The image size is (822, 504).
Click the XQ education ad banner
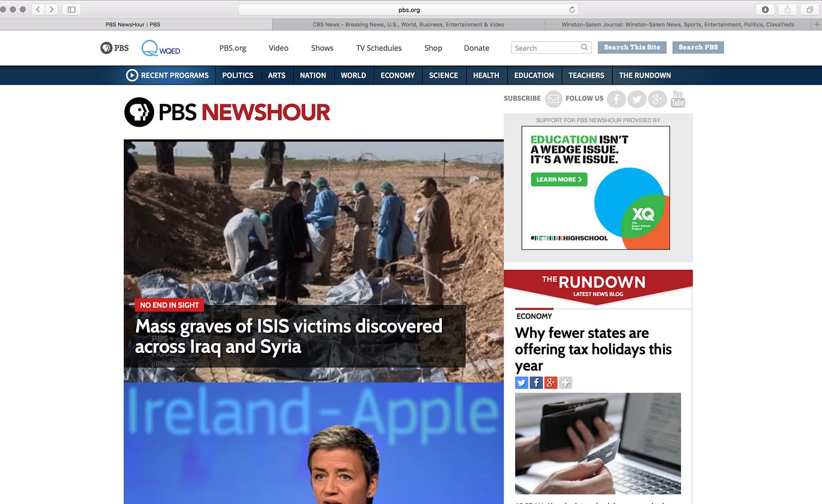(x=595, y=188)
